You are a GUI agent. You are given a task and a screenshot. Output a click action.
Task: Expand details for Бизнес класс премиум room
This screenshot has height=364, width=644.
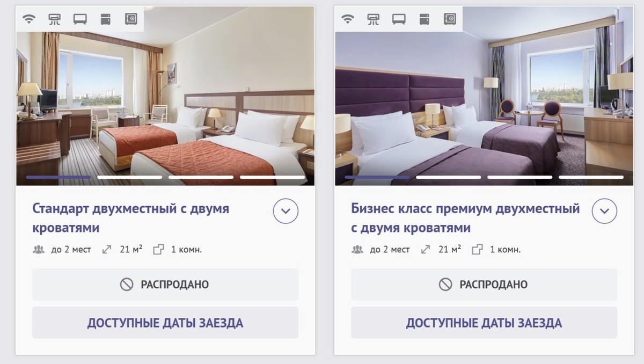click(604, 211)
